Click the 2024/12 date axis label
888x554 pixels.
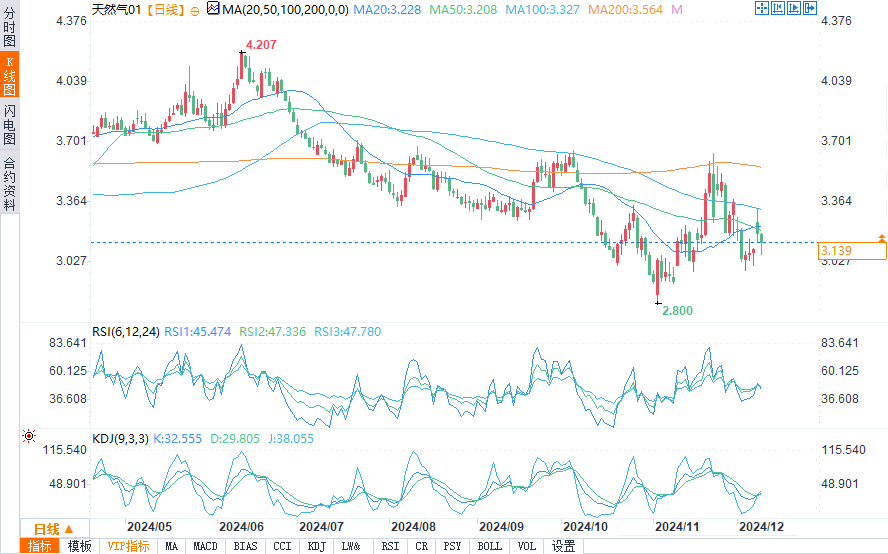tap(761, 527)
